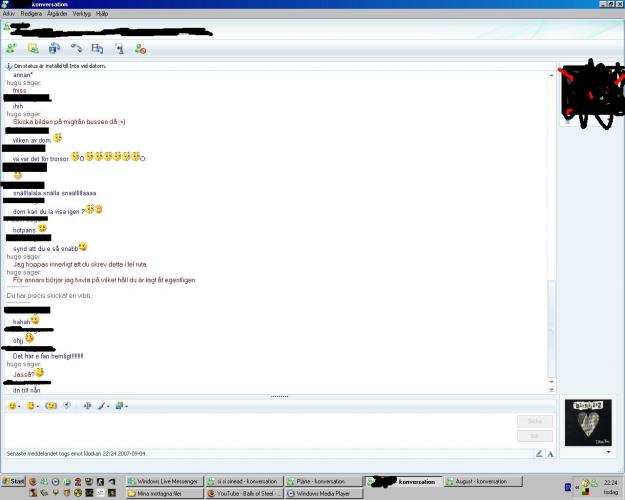625x500 pixels.
Task: Open the Åtgärder menu
Action: click(x=57, y=14)
